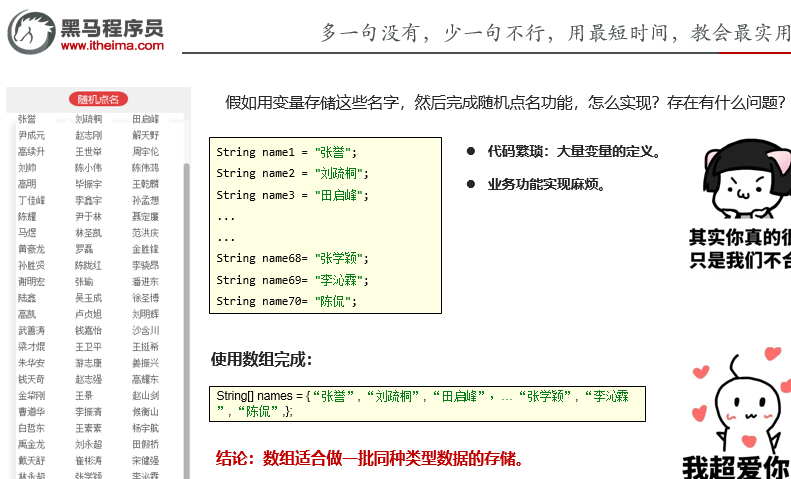
Task: Select 罗磊 in the name list
Action: point(84,249)
